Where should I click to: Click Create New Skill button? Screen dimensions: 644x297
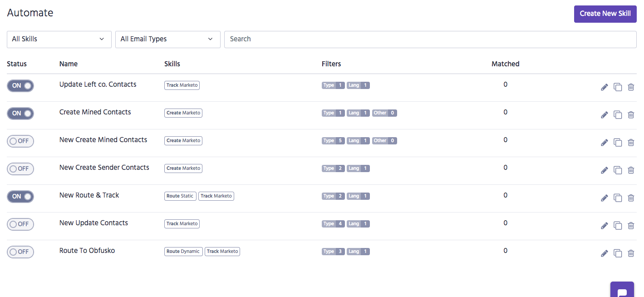[605, 14]
